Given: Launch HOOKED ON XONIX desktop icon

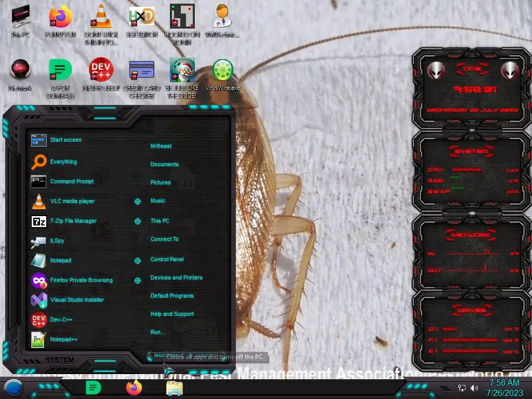Looking at the screenshot, I should point(182,24).
